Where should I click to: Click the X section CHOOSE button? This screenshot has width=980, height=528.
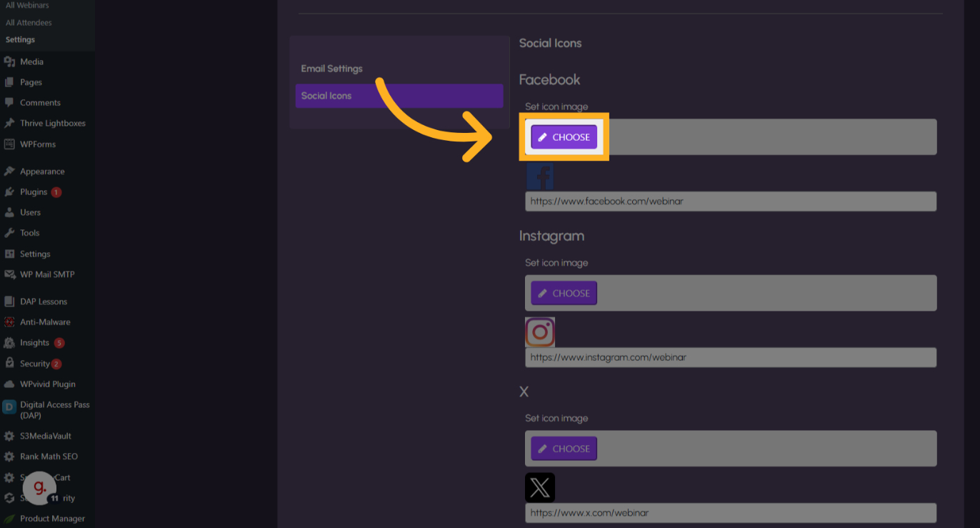pos(564,449)
